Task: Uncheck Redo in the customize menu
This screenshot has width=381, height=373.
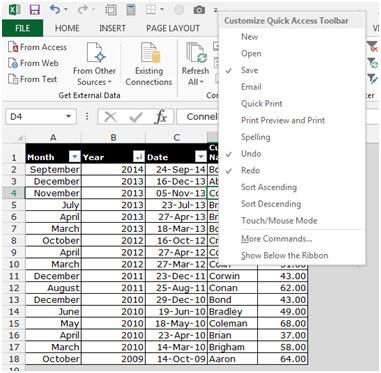Action: click(x=250, y=170)
